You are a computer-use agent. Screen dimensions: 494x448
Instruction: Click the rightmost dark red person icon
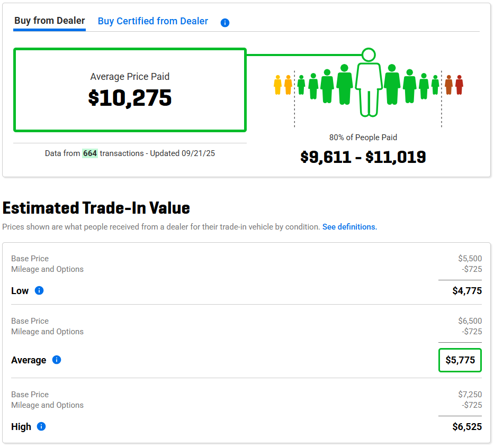click(459, 85)
